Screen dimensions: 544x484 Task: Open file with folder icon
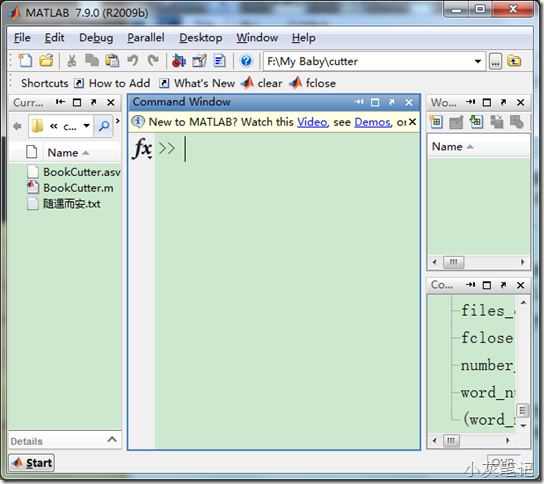coord(46,61)
